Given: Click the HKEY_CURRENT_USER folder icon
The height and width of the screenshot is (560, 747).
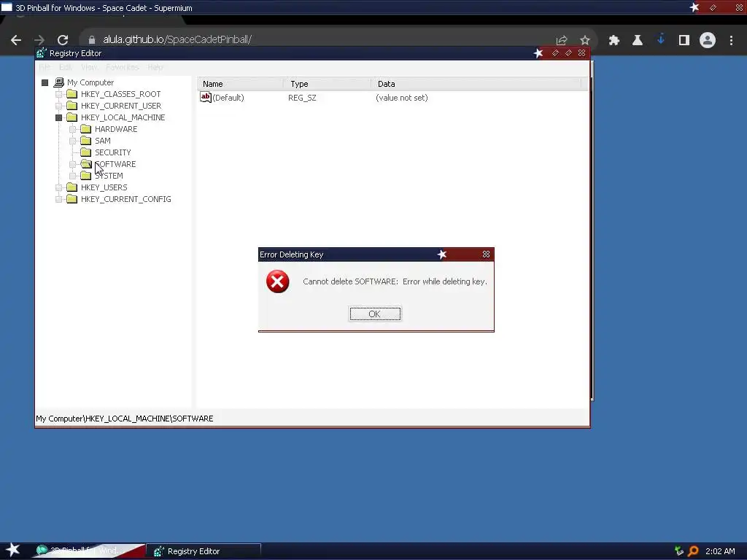Looking at the screenshot, I should tap(72, 106).
